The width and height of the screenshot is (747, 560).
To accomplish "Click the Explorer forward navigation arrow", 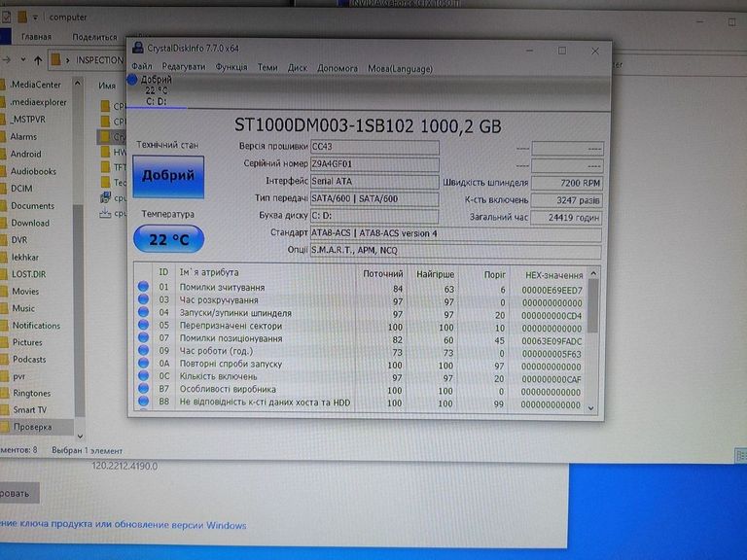I will point(7,60).
